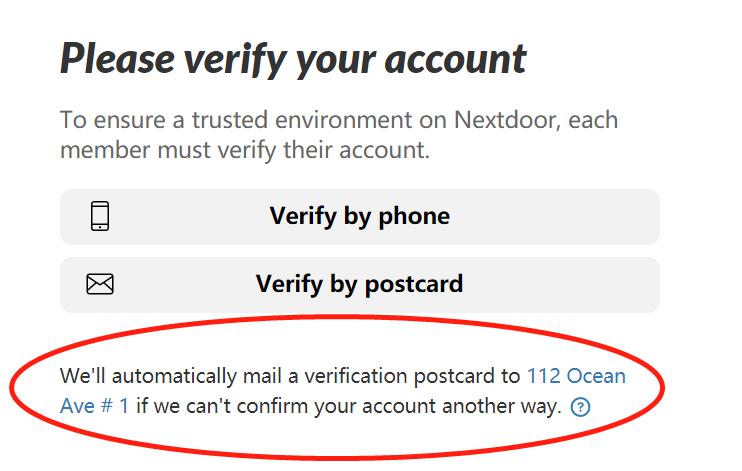This screenshot has width=742, height=471.
Task: Click the 'We'll automatically mail' notice text
Action: tap(290, 377)
